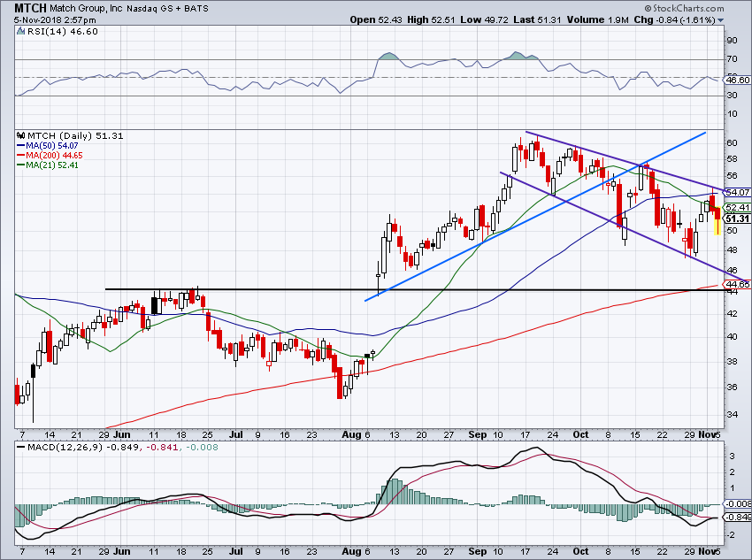
Task: Click the -0.841 MACD signal value in legend
Action: coord(162,447)
